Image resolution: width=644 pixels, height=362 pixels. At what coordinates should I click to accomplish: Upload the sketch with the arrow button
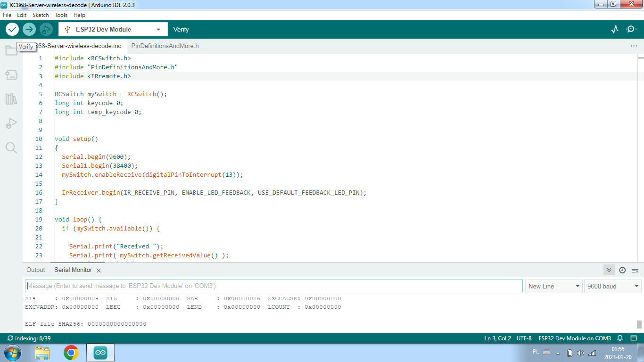click(x=29, y=29)
